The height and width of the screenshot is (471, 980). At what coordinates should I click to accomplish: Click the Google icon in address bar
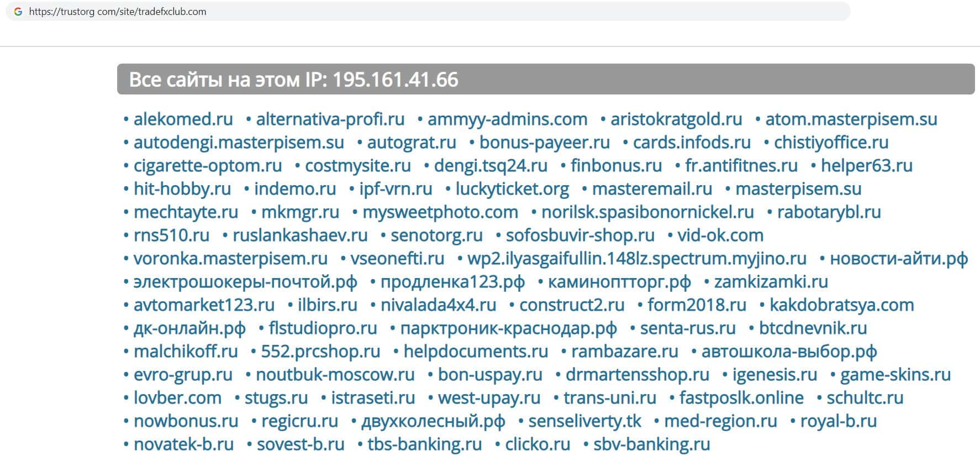18,12
